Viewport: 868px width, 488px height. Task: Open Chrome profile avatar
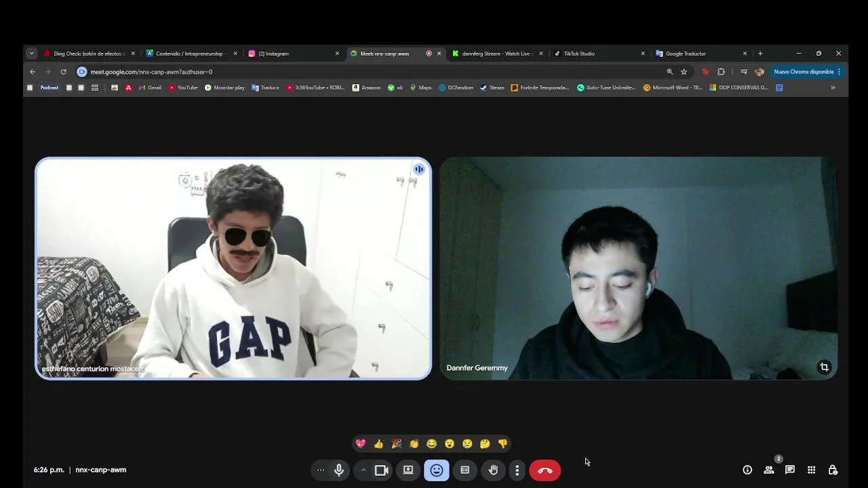point(759,72)
